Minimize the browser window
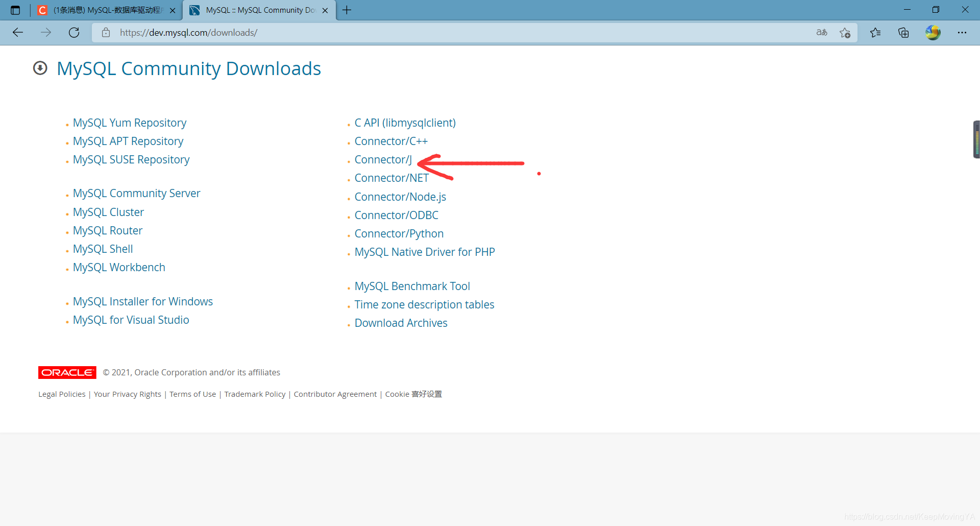Viewport: 980px width, 526px height. point(907,10)
